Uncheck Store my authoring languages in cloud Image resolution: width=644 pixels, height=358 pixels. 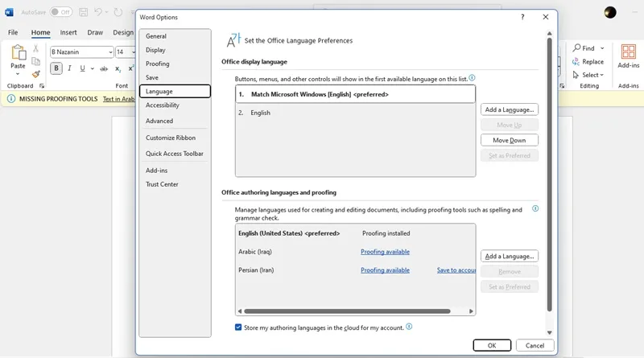pos(238,327)
